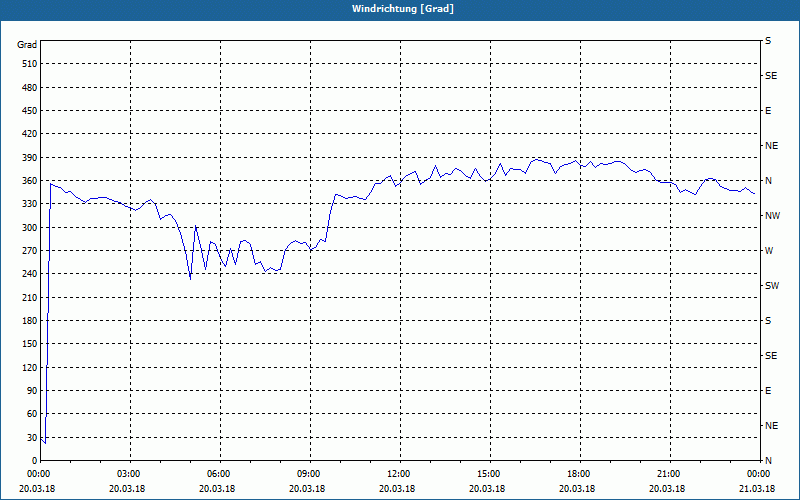The height and width of the screenshot is (500, 800).
Task: Pick the 420 y-axis label
Action: (30, 134)
